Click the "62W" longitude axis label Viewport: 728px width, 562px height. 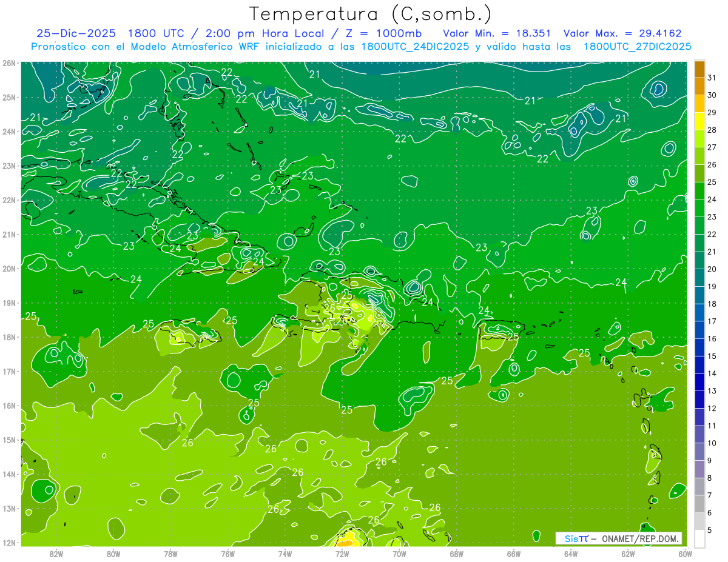click(x=629, y=554)
